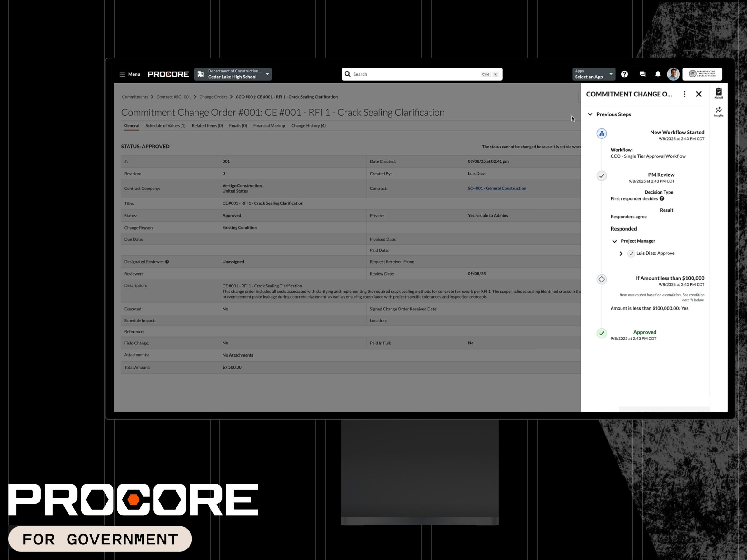This screenshot has width=747, height=560.
Task: Open the workflow panel more options menu
Action: tap(684, 94)
